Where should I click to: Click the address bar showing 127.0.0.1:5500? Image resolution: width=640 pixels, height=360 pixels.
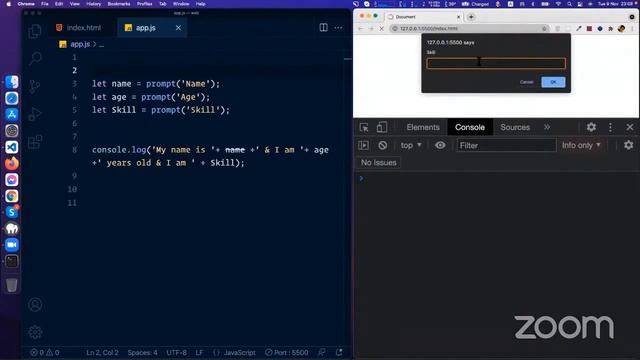pos(469,29)
